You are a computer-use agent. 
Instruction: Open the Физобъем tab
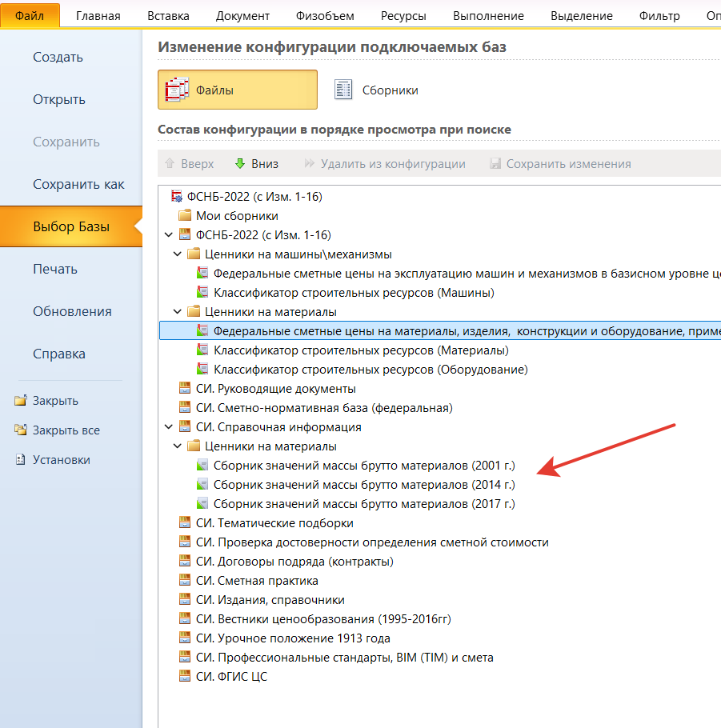point(325,16)
